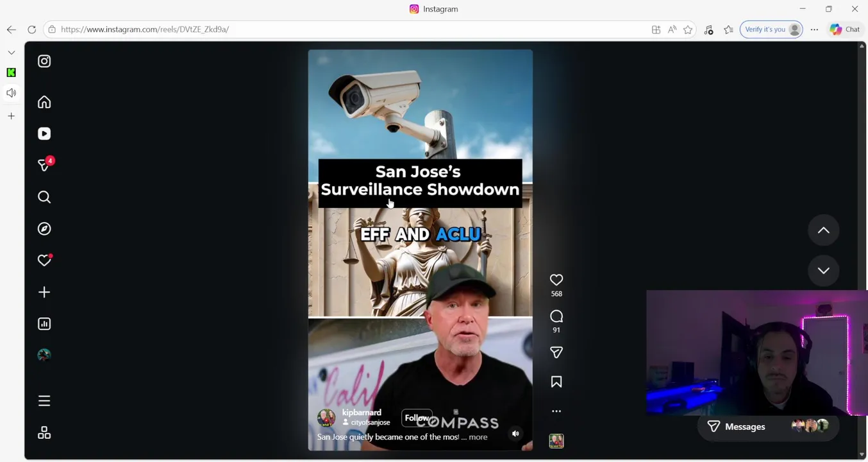Like the reel with heart icon

556,280
